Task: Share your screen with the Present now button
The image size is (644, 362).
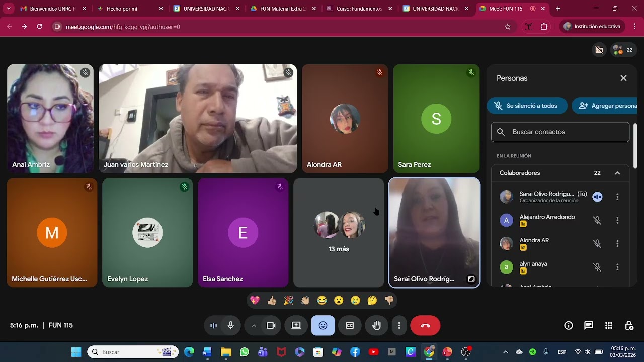Action: coord(296,325)
